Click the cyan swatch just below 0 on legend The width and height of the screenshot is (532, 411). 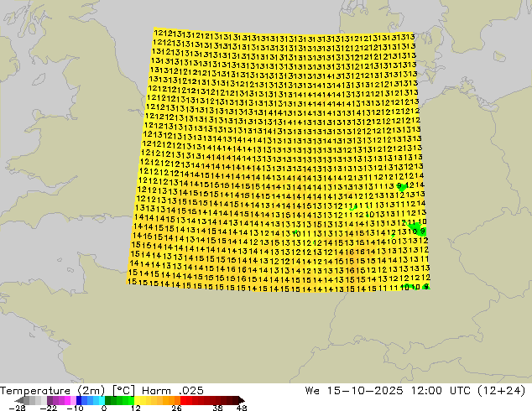point(102,400)
